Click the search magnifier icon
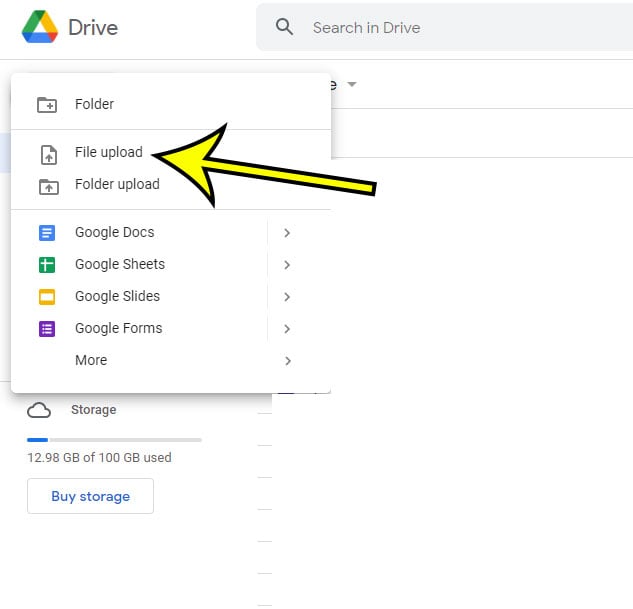 pos(284,27)
